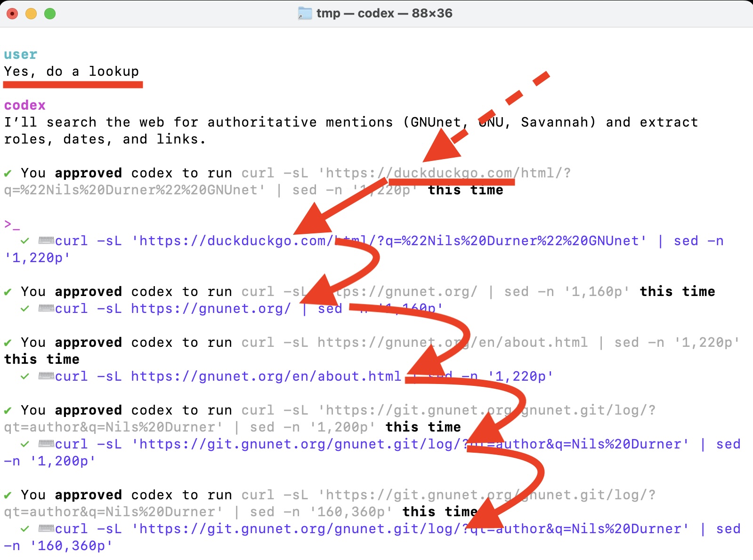Click the text 'roles, dates, and links.'

coord(105,139)
